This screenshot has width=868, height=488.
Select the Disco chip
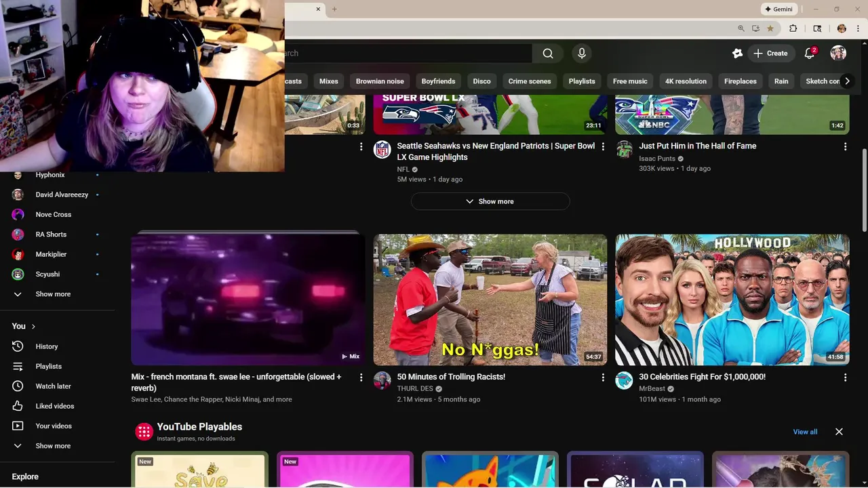481,81
